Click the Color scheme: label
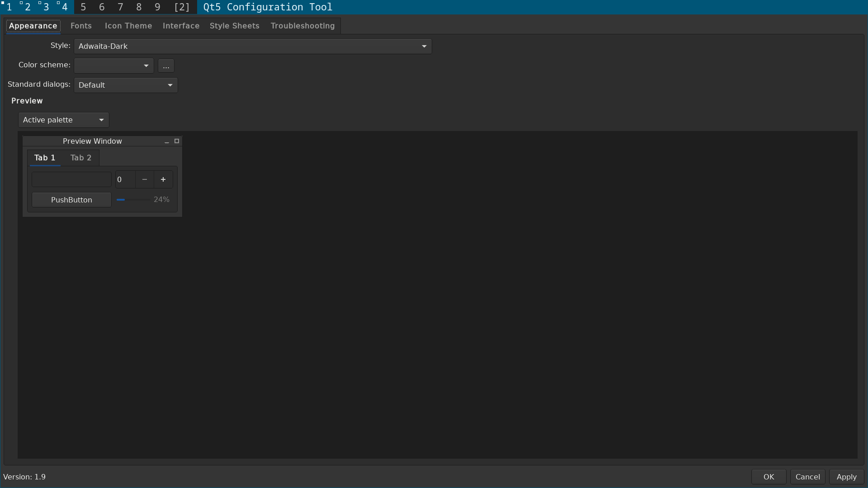The height and width of the screenshot is (488, 868). pos(44,65)
